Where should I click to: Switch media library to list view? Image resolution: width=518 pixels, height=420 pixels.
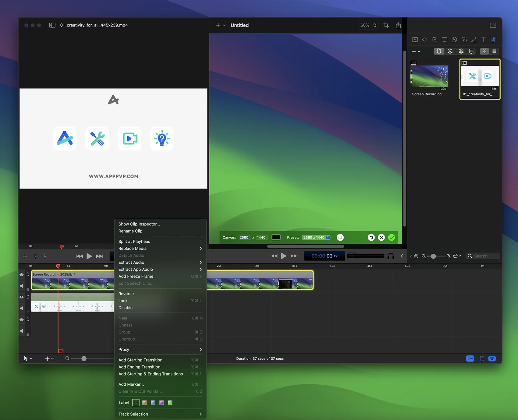(494, 51)
